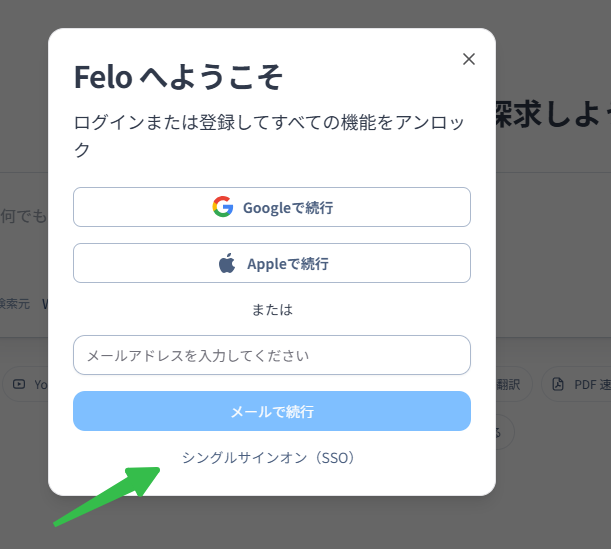611x549 pixels.
Task: Focus the メールアドレス input field
Action: point(272,355)
